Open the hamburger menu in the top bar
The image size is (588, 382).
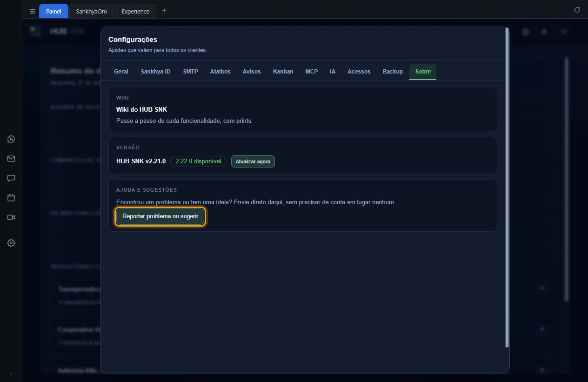[x=33, y=11]
